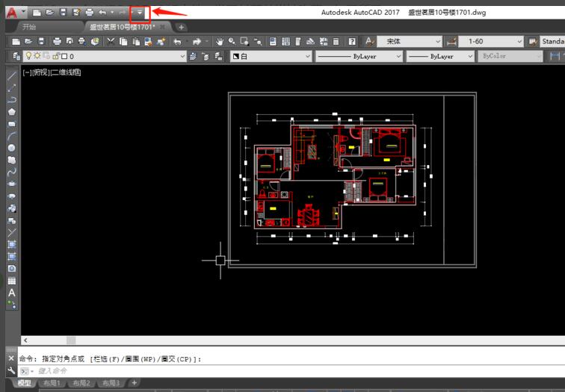Select the Revision Cloud draw tool
This screenshot has width=565, height=392.
click(12, 161)
